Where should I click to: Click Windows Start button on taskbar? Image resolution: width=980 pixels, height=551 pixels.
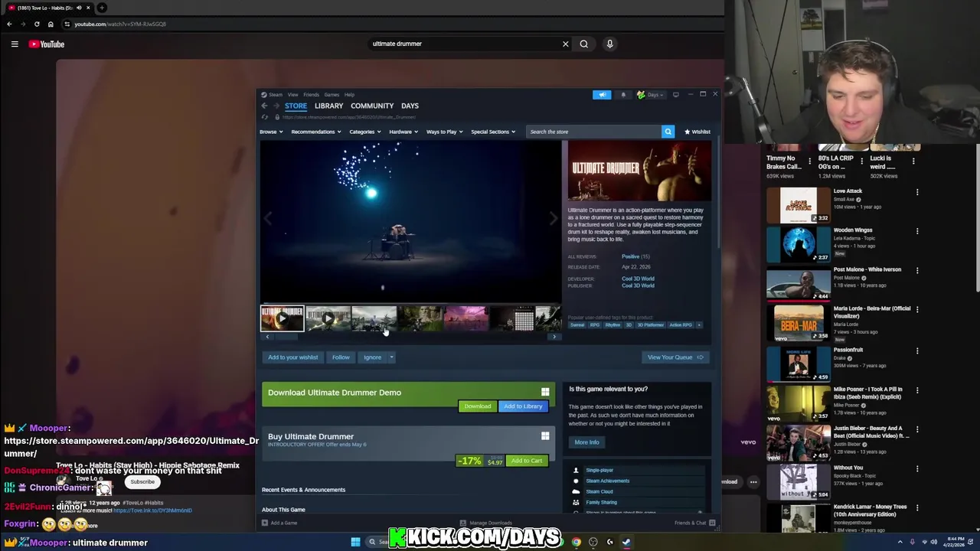355,542
